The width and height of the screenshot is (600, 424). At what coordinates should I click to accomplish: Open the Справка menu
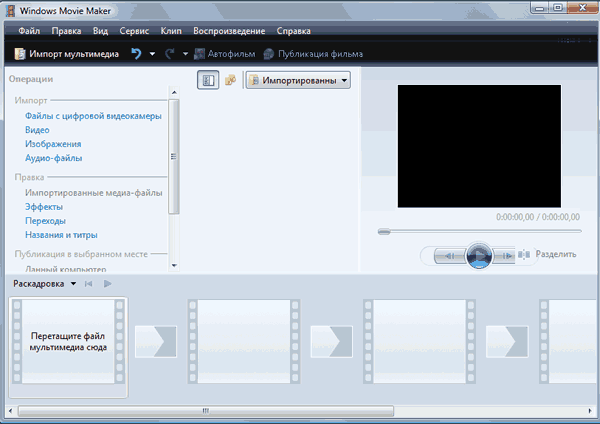click(x=293, y=31)
